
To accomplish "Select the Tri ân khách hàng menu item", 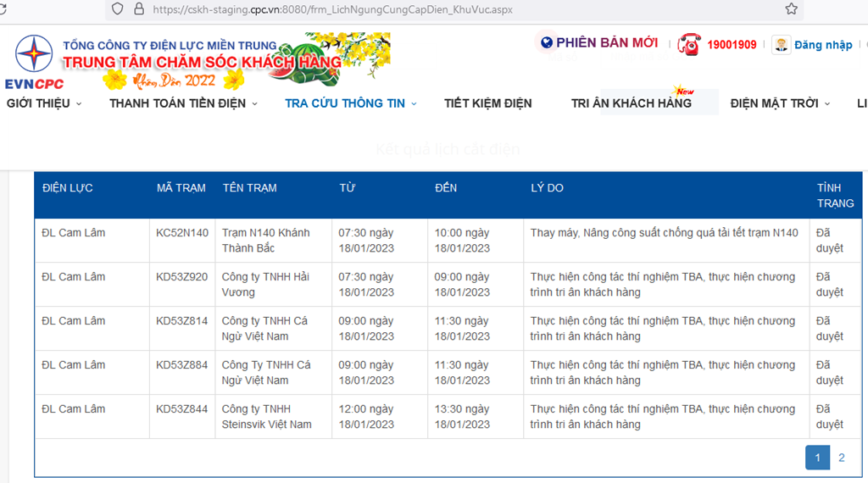I will click(x=632, y=103).
